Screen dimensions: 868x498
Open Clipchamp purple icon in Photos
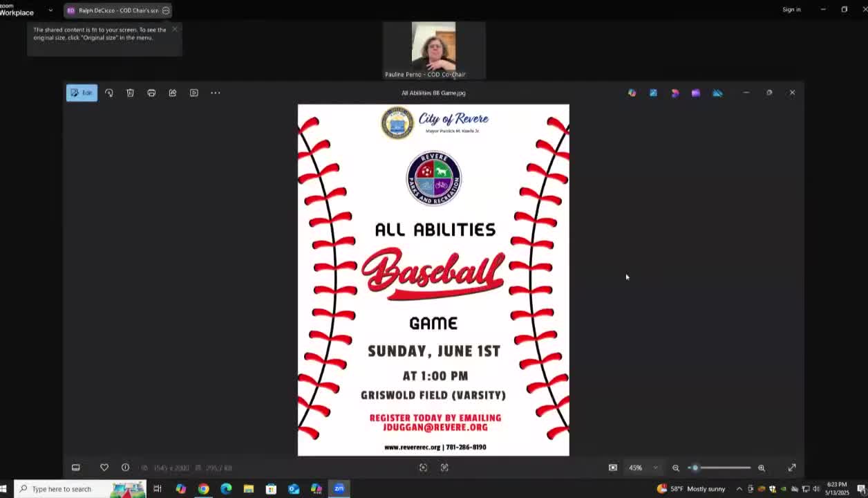pyautogui.click(x=696, y=93)
